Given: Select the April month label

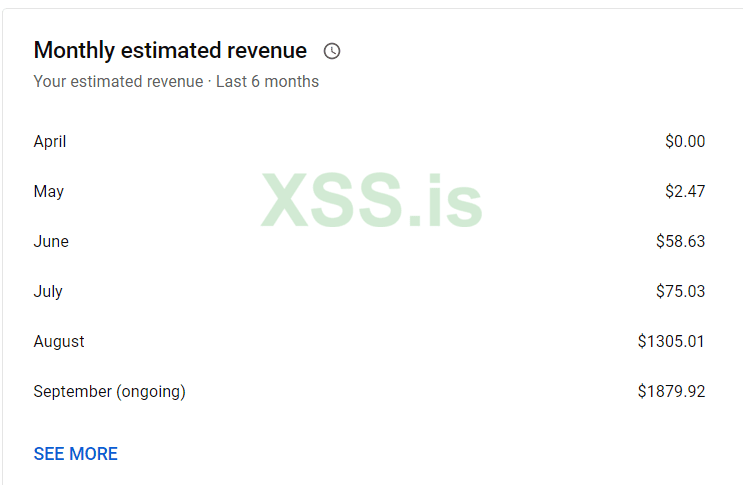Looking at the screenshot, I should pyautogui.click(x=50, y=142).
